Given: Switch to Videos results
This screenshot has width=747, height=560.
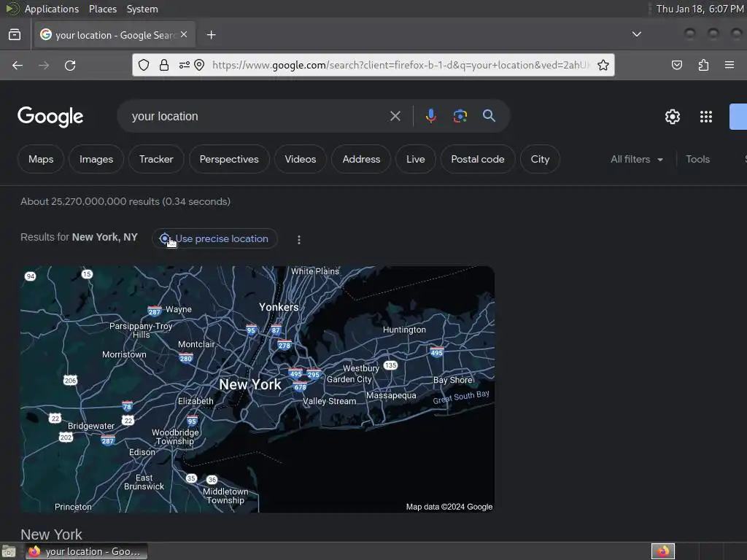Looking at the screenshot, I should 300,159.
